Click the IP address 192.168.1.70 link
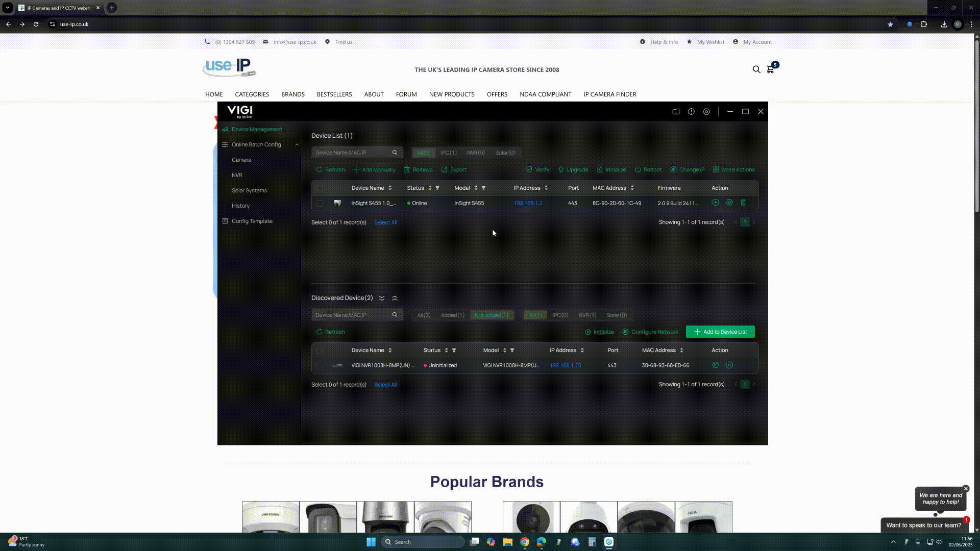Viewport: 980px width, 551px height. 565,365
